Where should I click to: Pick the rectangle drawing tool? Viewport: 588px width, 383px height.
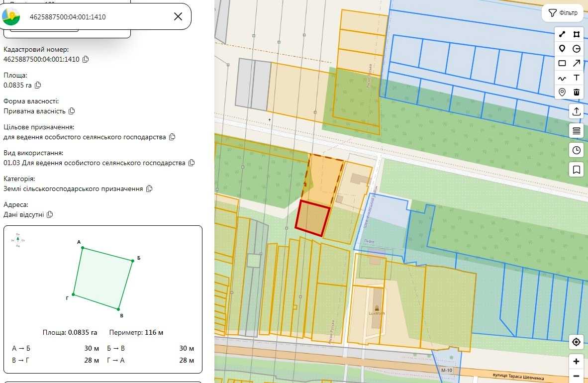pos(562,63)
